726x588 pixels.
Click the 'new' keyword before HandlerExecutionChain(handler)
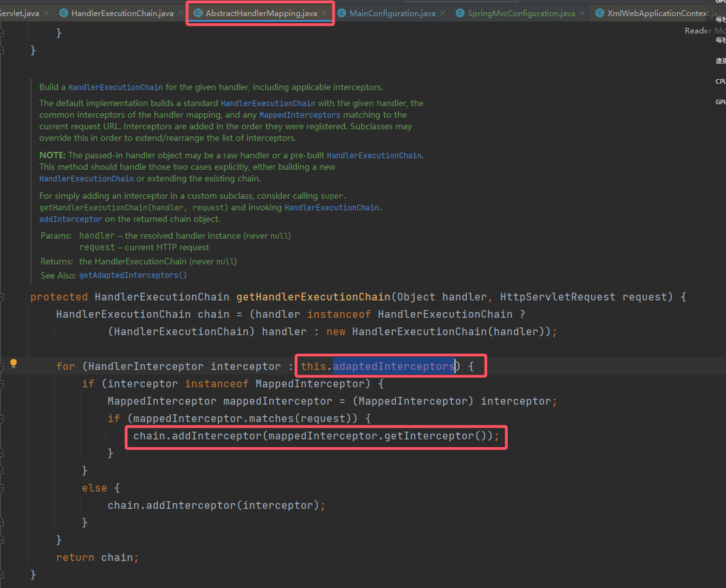click(x=336, y=332)
